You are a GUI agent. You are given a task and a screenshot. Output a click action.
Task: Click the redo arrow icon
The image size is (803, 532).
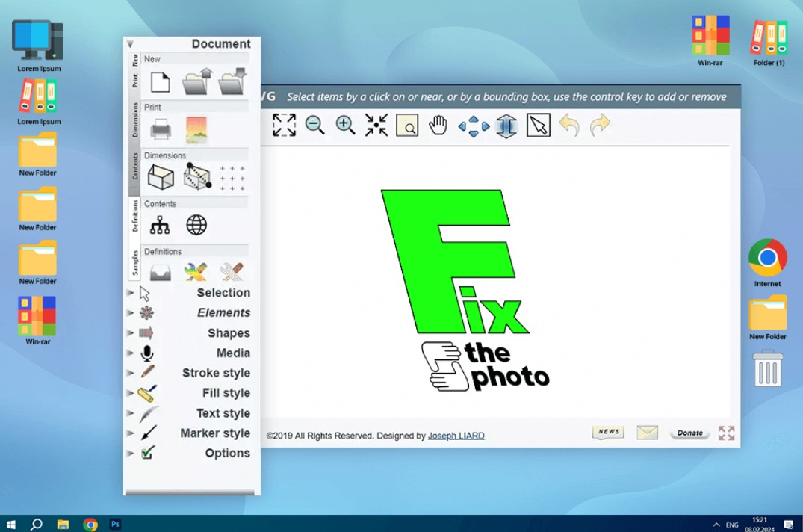click(600, 126)
